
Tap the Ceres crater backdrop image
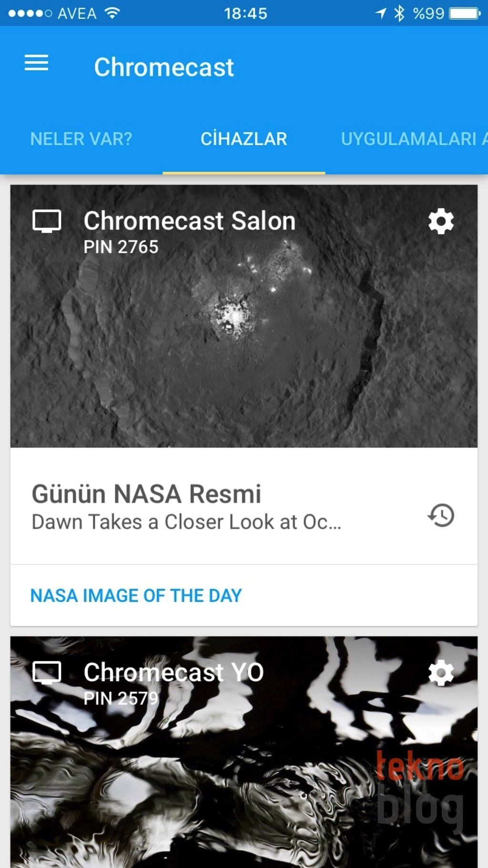coord(244,343)
